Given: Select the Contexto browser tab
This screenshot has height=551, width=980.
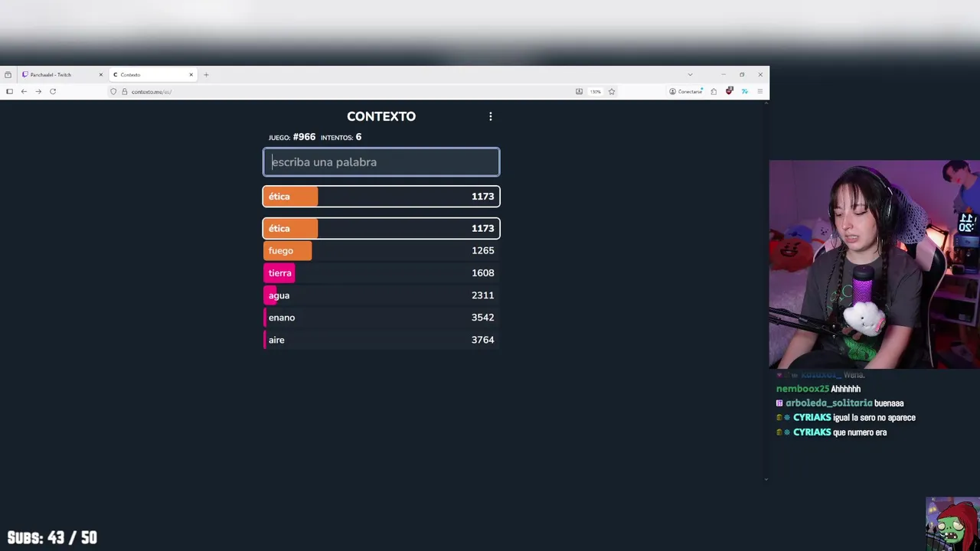Looking at the screenshot, I should 152,75.
